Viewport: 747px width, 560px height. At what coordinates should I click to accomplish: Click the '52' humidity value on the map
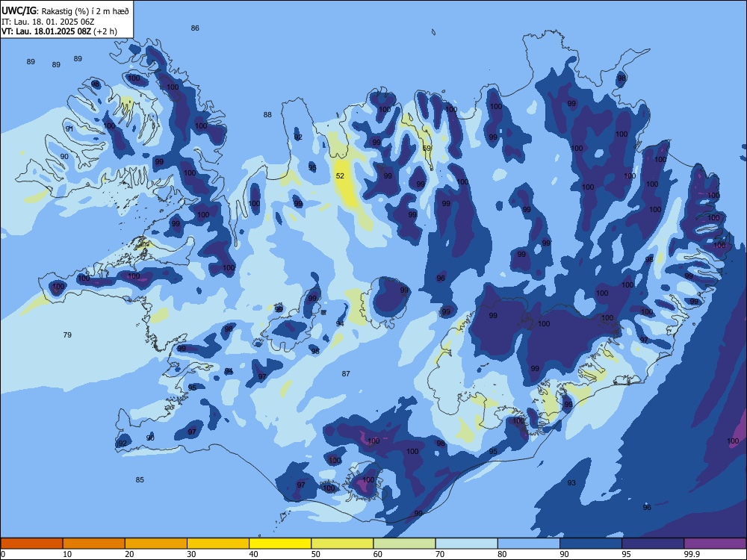tap(340, 175)
